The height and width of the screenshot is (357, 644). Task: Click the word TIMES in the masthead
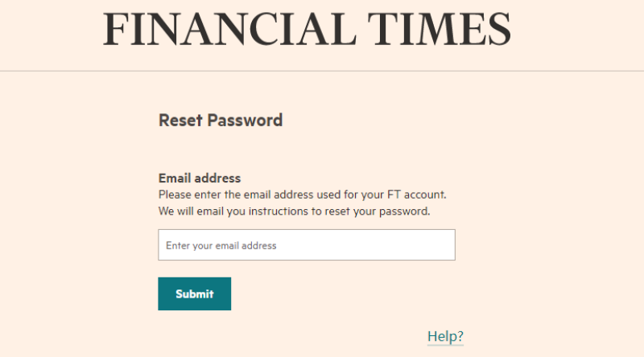click(439, 29)
